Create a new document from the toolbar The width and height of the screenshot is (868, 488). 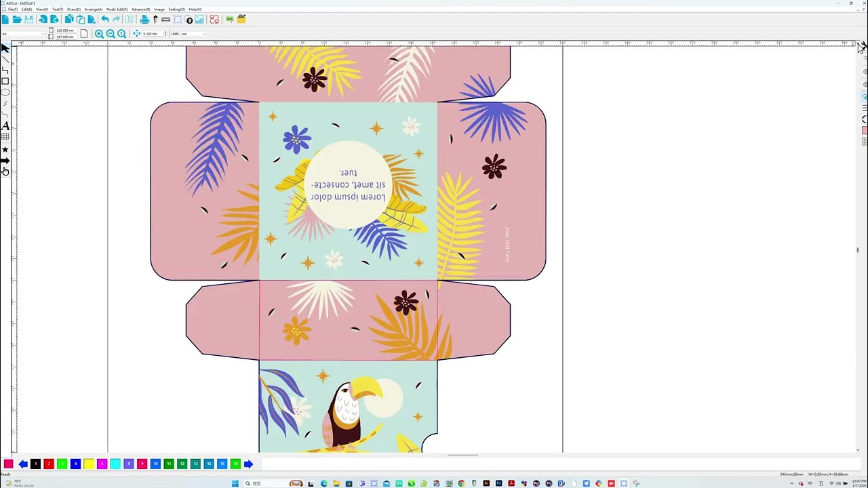[x=5, y=19]
